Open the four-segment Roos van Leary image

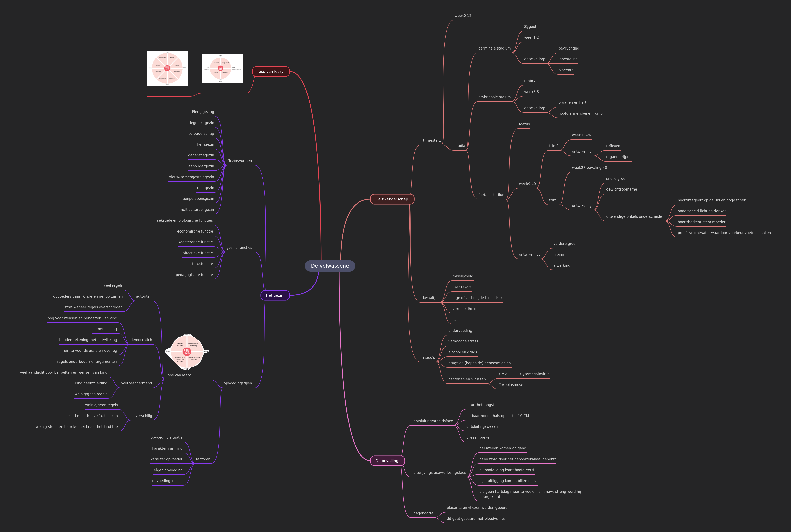(x=222, y=69)
